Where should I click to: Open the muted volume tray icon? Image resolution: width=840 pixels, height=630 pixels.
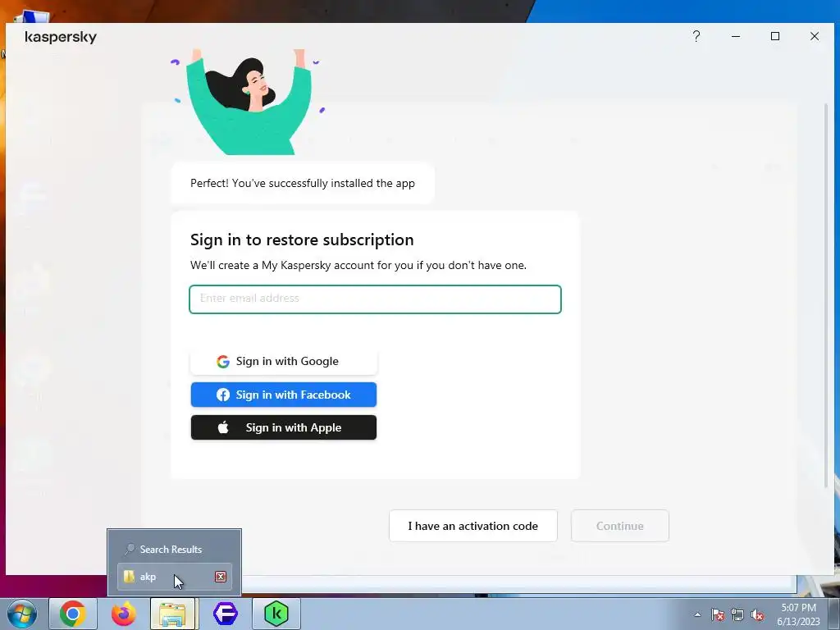[757, 615]
